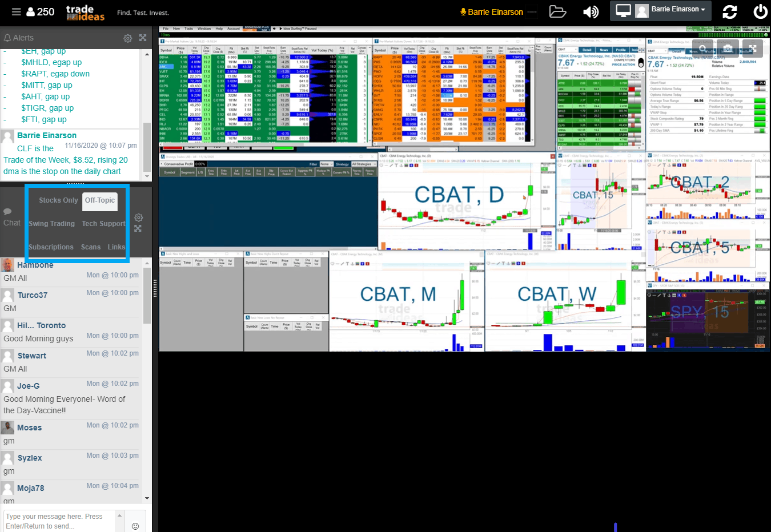Switch the brokerage toggle from LIVE to SIM

click(x=265, y=30)
